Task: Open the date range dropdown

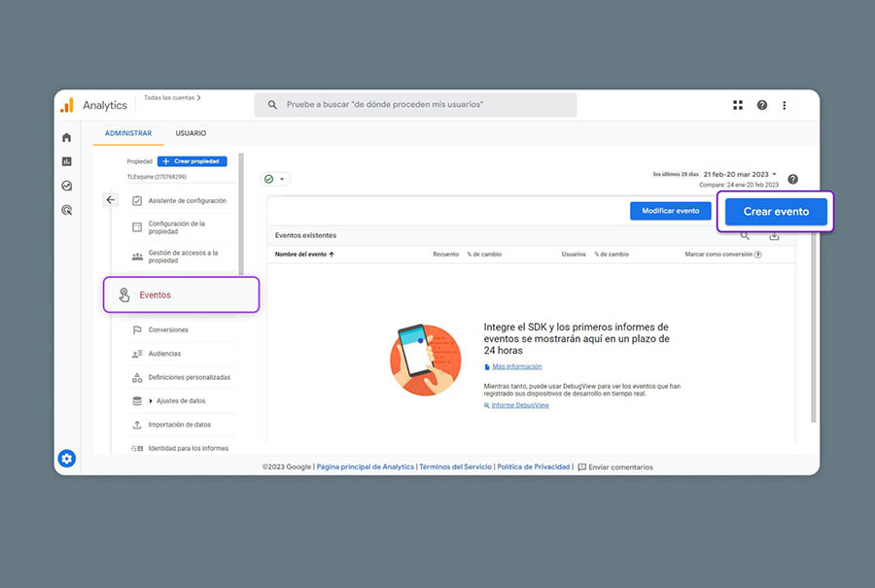Action: [x=740, y=174]
